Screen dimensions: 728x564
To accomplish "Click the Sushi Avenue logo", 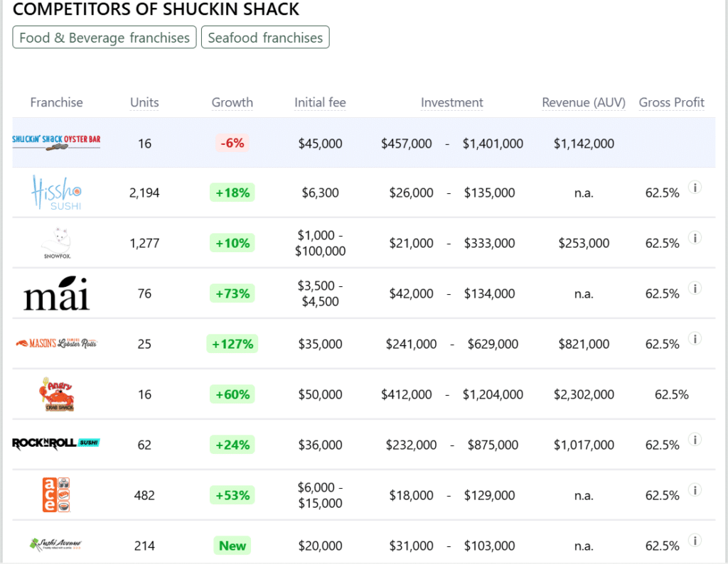I will (x=55, y=545).
